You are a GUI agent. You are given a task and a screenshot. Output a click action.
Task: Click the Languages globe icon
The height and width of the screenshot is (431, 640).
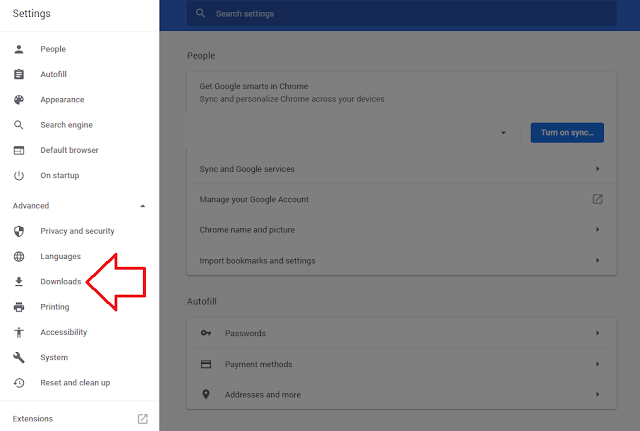pos(18,256)
